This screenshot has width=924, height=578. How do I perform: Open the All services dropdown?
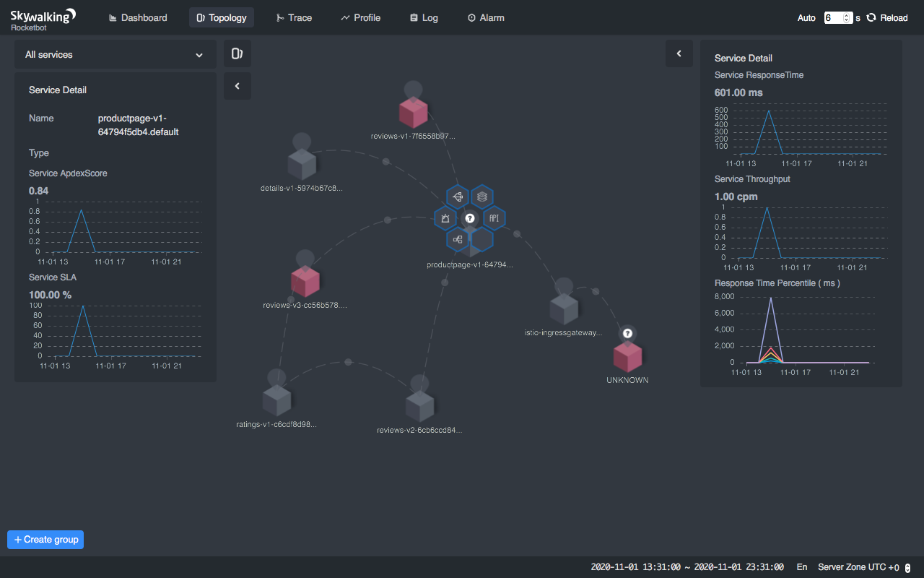pyautogui.click(x=115, y=54)
